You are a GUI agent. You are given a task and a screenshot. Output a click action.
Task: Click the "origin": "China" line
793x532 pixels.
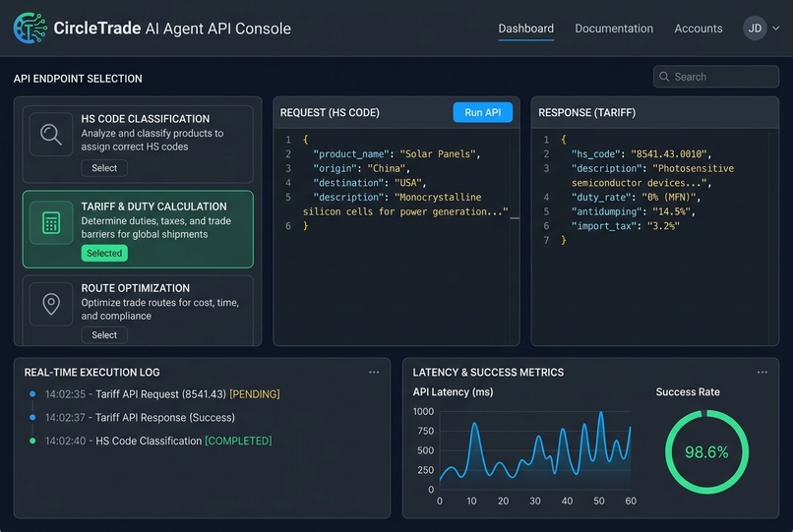coord(361,168)
